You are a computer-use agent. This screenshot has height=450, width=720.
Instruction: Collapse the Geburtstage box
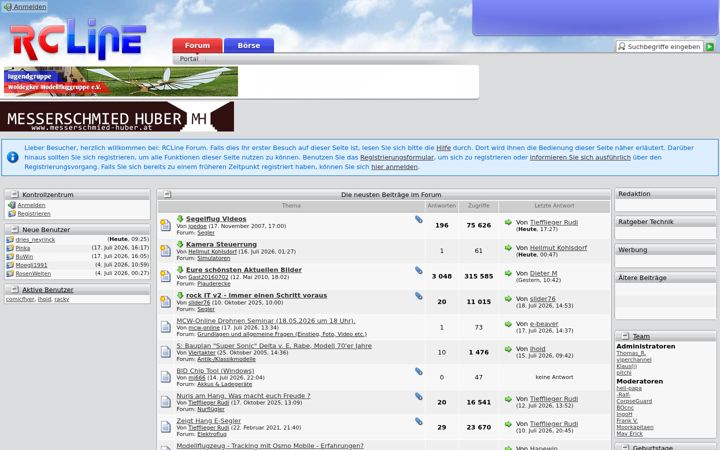(625, 447)
